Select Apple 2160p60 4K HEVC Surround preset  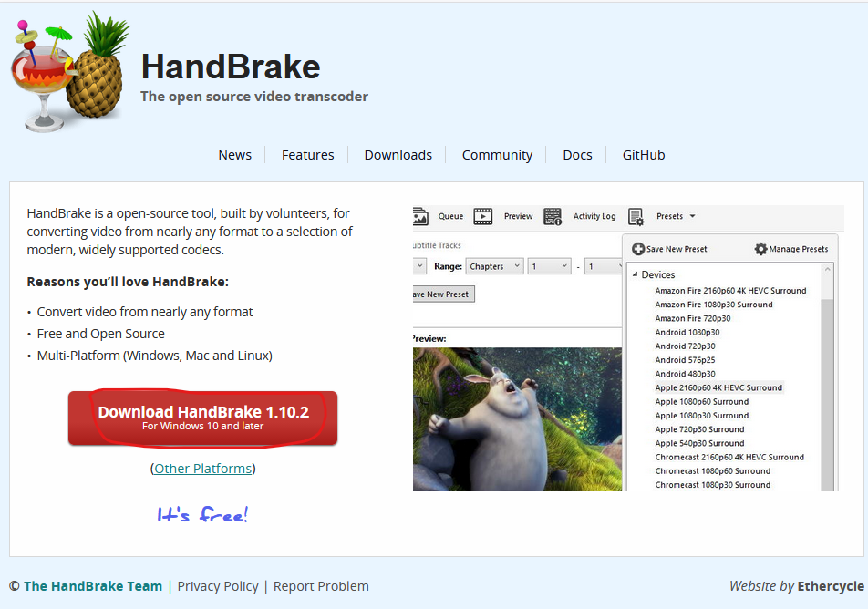(x=718, y=387)
